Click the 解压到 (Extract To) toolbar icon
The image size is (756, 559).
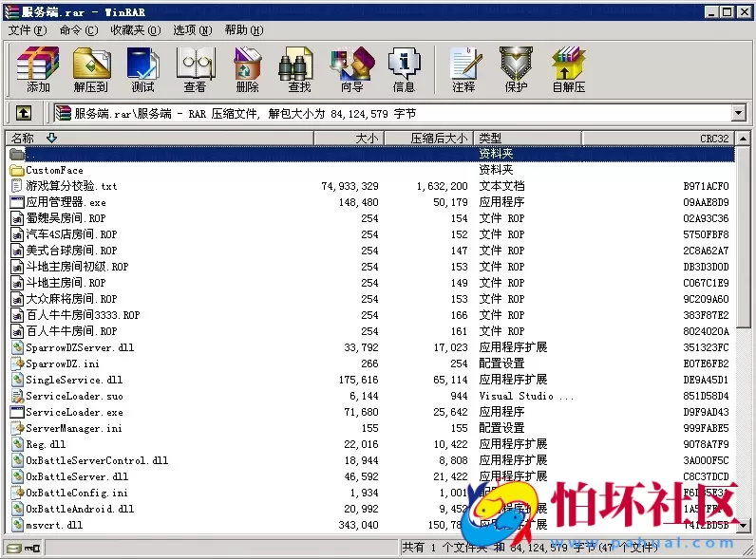click(x=91, y=69)
